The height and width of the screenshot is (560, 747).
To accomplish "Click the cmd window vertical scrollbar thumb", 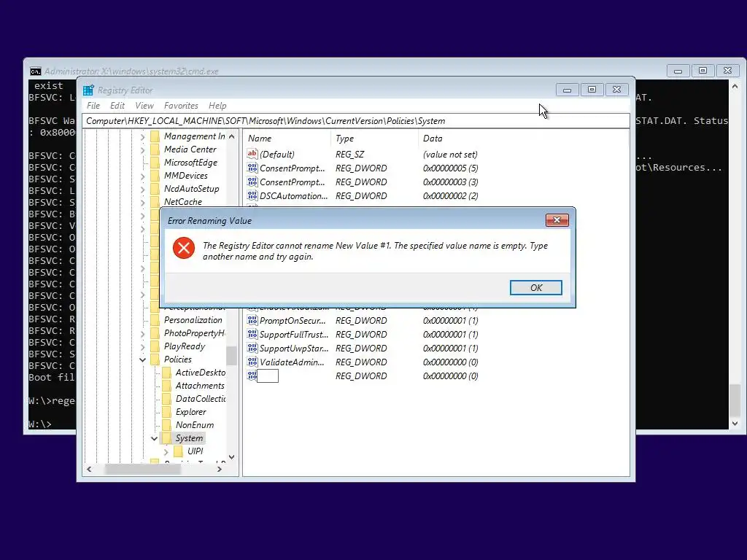I will (x=735, y=400).
